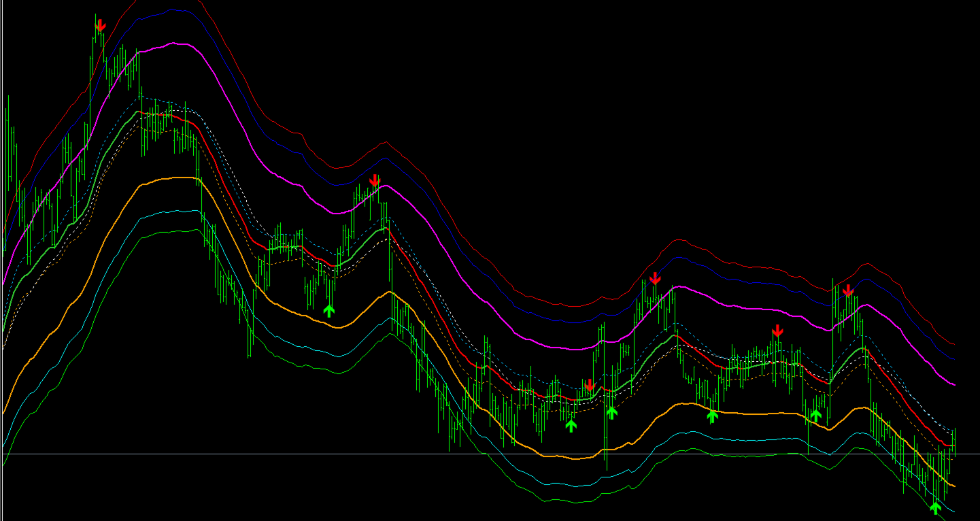Click the third green up arrow beside the long spike candle

tap(611, 412)
